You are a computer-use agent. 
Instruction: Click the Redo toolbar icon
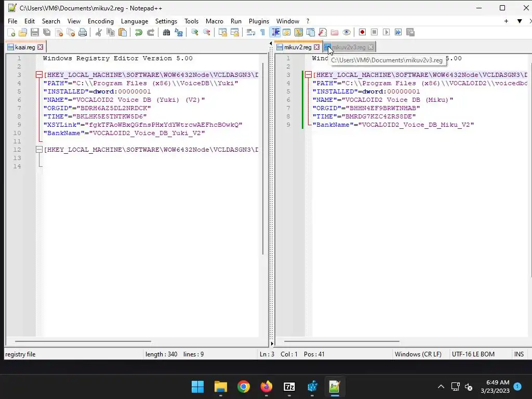[150, 32]
